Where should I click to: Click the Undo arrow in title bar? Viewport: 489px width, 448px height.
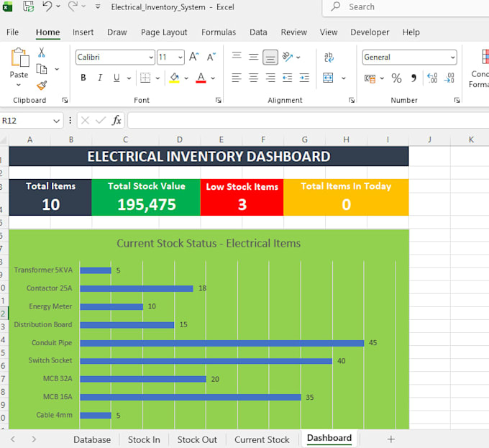47,6
